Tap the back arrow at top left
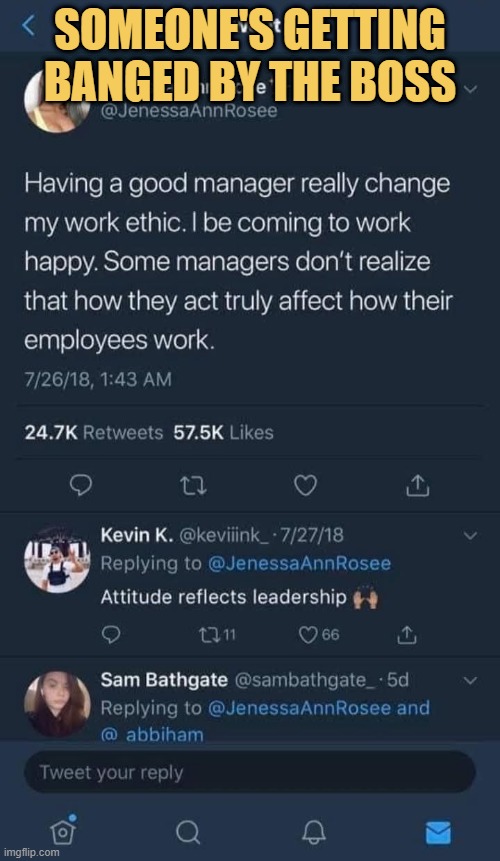Viewport: 500px width, 861px height. tap(29, 25)
